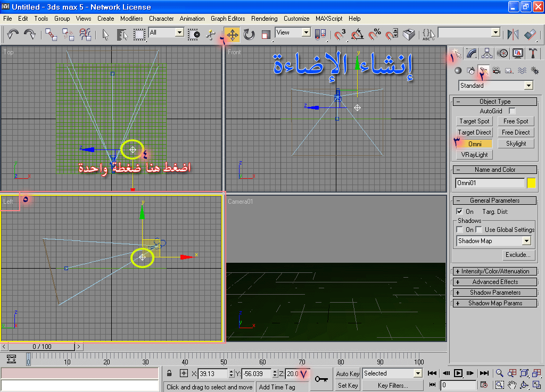Open Select by Name list icon

(122, 35)
